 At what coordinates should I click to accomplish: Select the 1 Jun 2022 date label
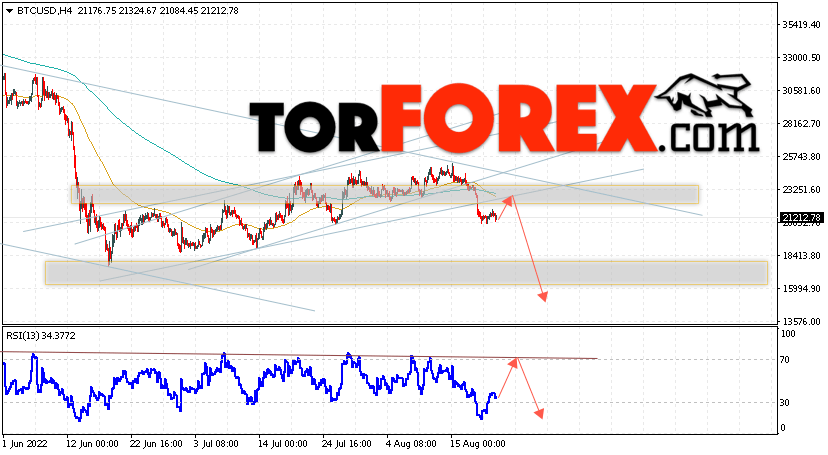click(25, 443)
